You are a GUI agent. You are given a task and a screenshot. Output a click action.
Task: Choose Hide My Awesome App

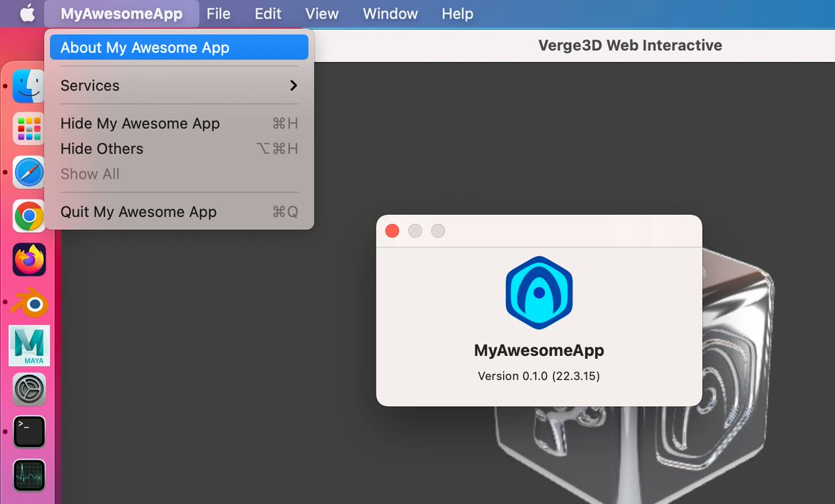(x=179, y=123)
